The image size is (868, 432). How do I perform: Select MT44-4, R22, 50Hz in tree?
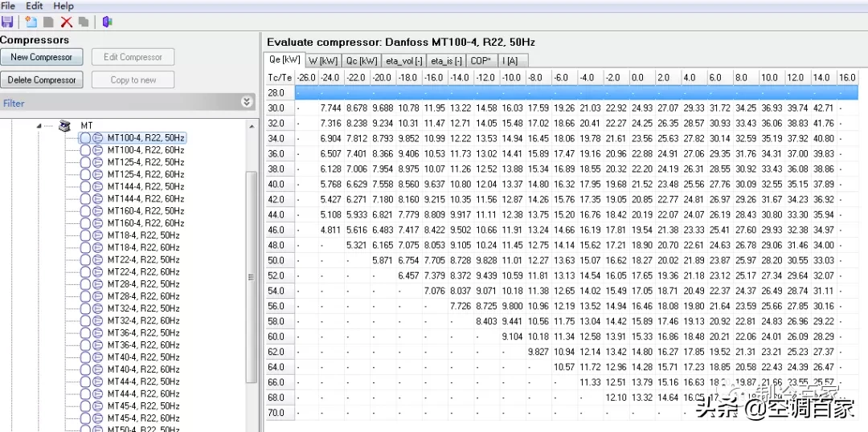pos(143,381)
